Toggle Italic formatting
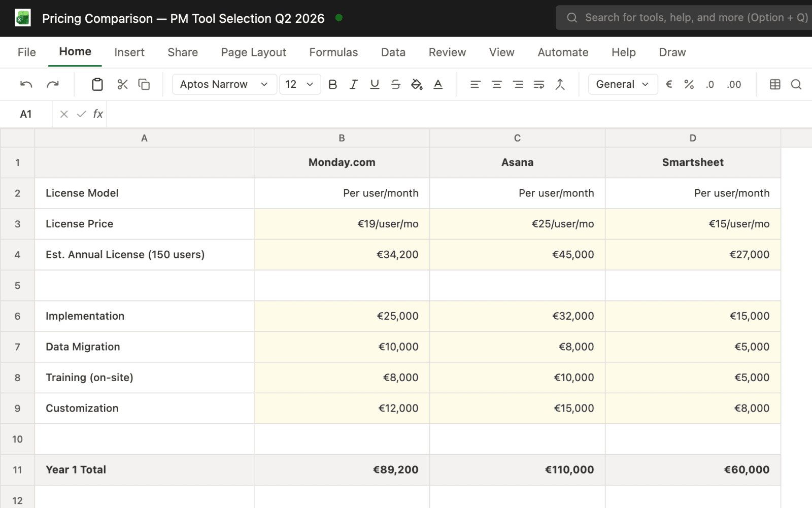The height and width of the screenshot is (508, 812). coord(354,84)
